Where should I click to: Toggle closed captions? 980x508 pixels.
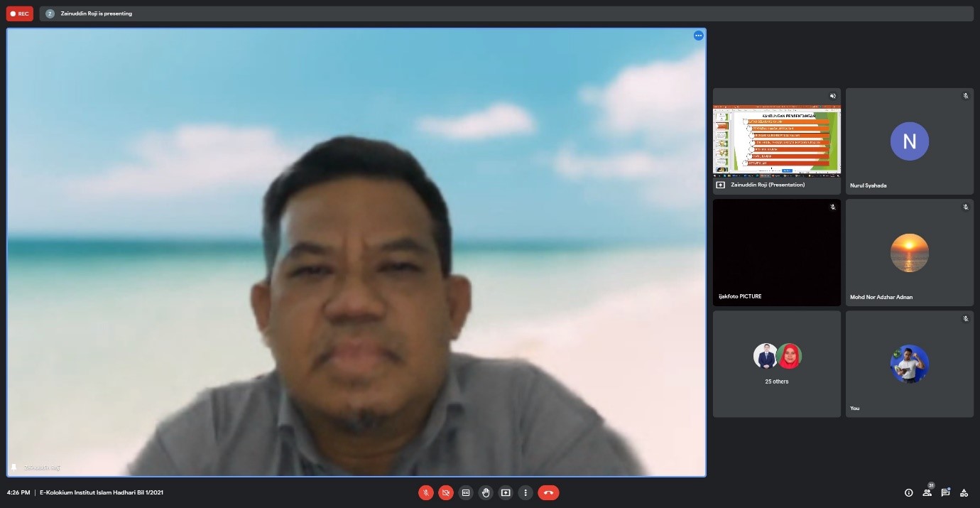[x=466, y=492]
